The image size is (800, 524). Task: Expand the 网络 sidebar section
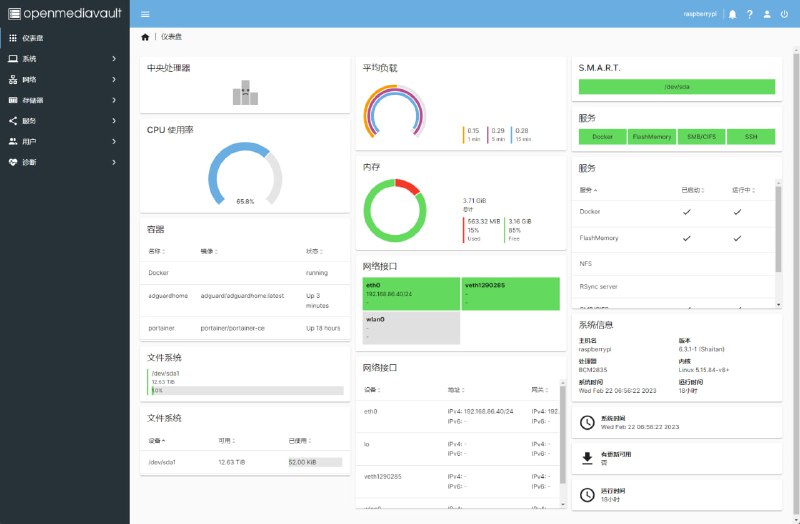[x=64, y=80]
